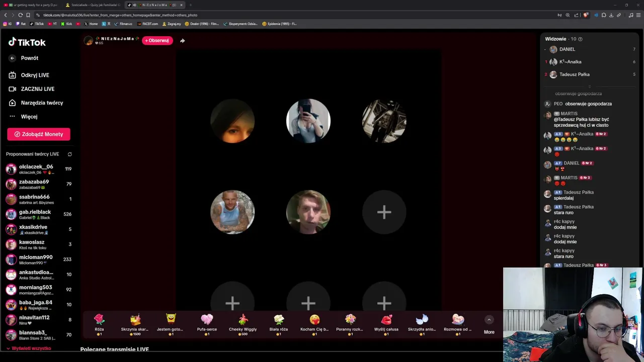The image size is (644, 362).
Task: Open Zagraj.my bookmark
Action: click(172, 24)
